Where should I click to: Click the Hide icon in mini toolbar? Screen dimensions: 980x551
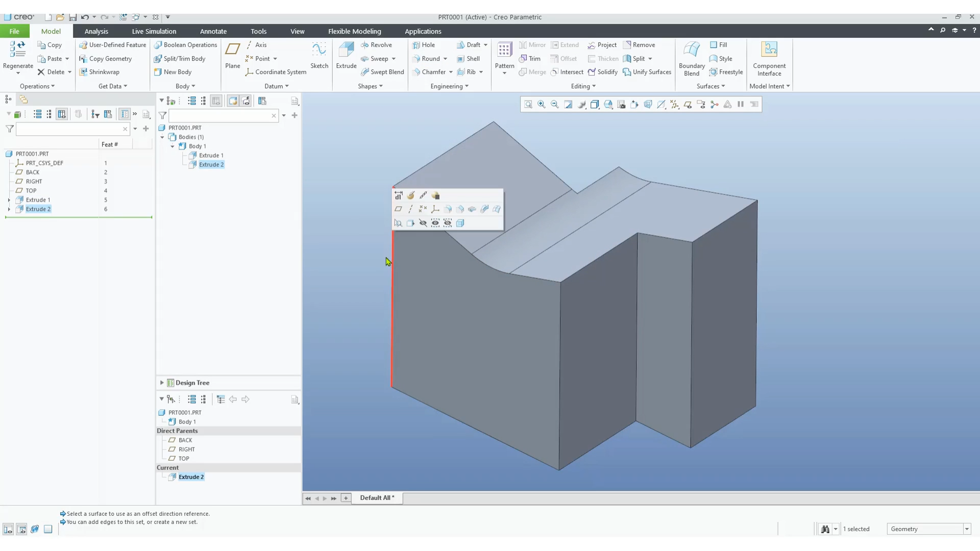coord(423,223)
